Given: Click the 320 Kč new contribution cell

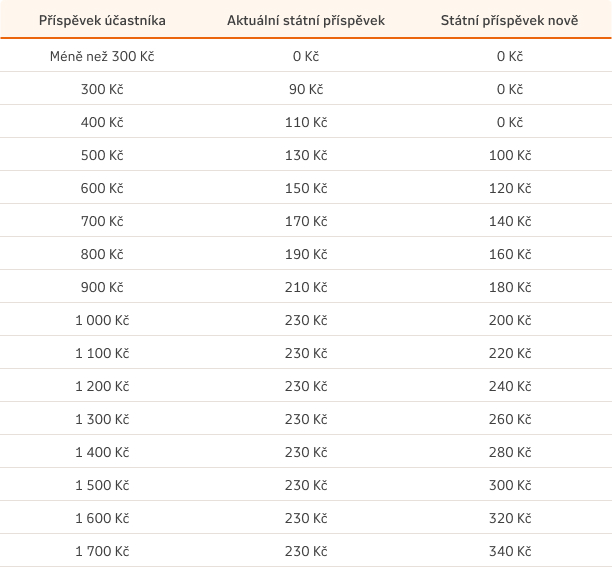Looking at the screenshot, I should (x=510, y=518).
